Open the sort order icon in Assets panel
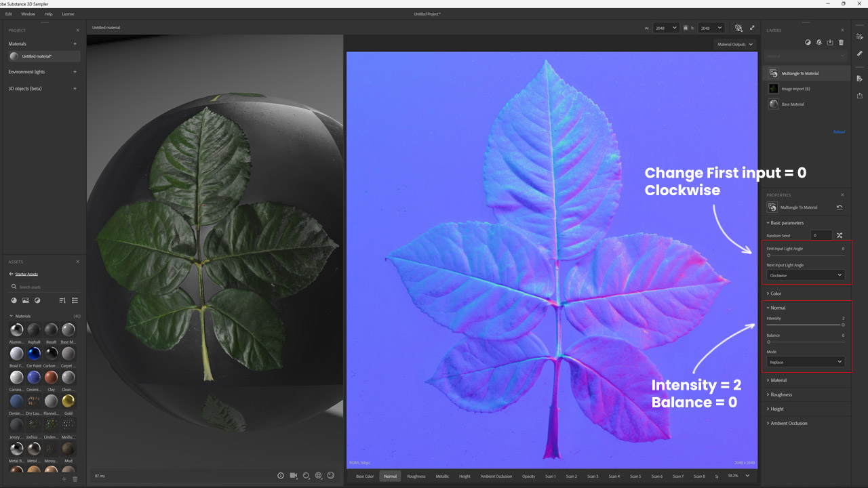This screenshot has height=488, width=868. tap(62, 300)
